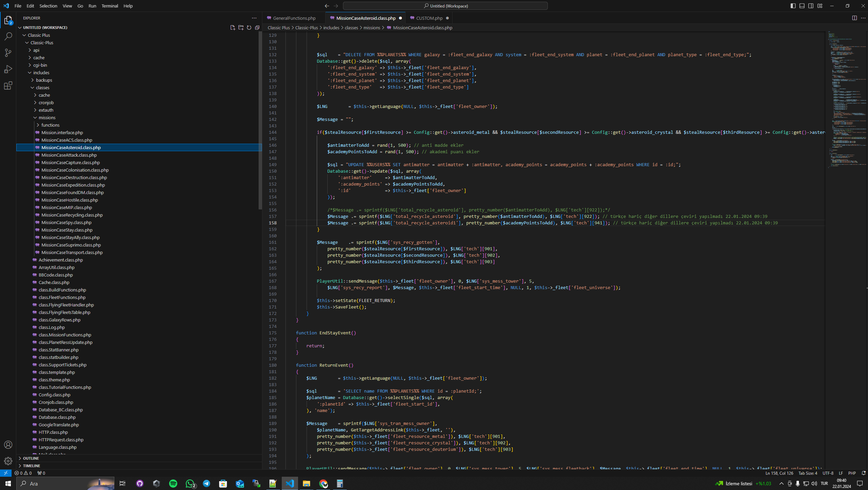Click the PHP language mode indicator
This screenshot has height=490, width=868.
click(852, 473)
